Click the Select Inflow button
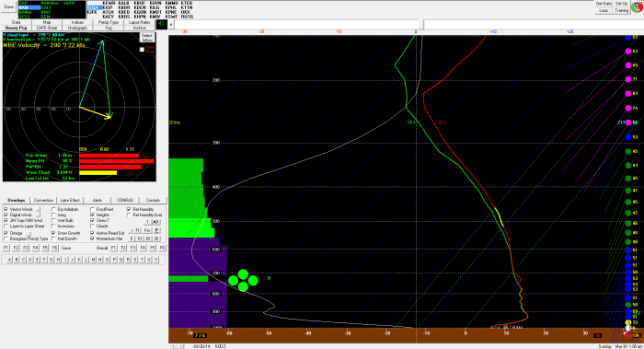The image size is (644, 349). 146,38
